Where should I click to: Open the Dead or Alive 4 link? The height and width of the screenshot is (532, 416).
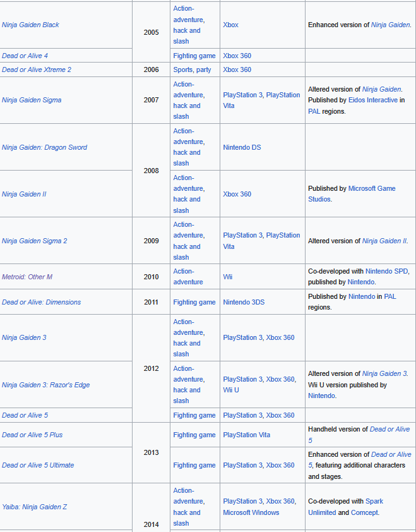click(25, 56)
